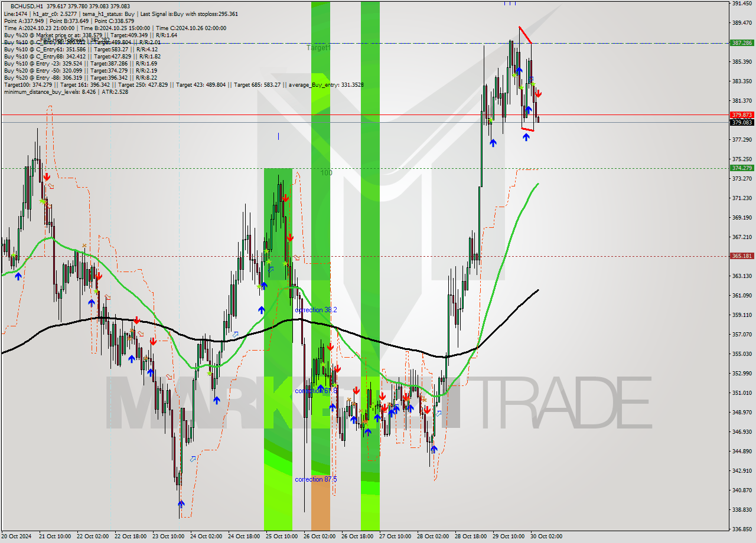Click the '30 Oct 02:00' time label

546,537
